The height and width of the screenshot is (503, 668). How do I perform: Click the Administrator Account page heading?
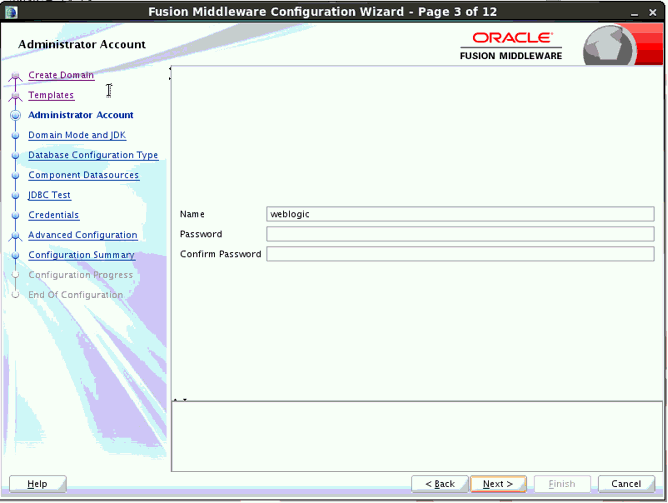click(82, 44)
